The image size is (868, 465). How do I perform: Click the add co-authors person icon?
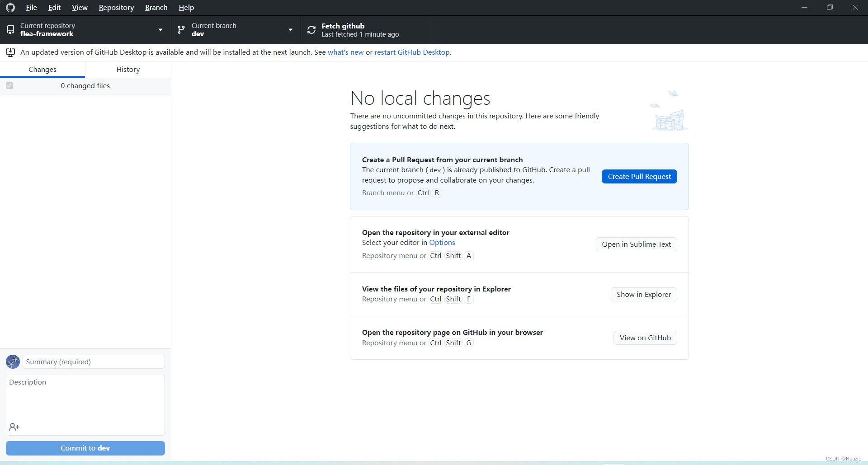(14, 427)
